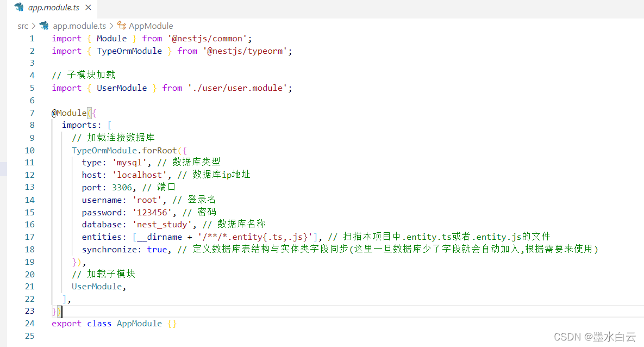The width and height of the screenshot is (644, 347).
Task: Click the true value of synchronize
Action: [157, 250]
